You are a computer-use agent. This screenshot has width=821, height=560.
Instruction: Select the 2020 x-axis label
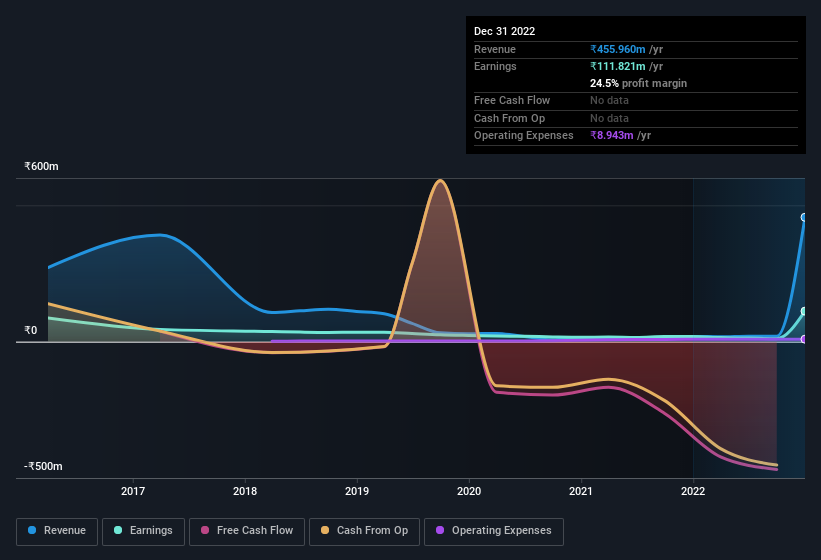pos(469,491)
